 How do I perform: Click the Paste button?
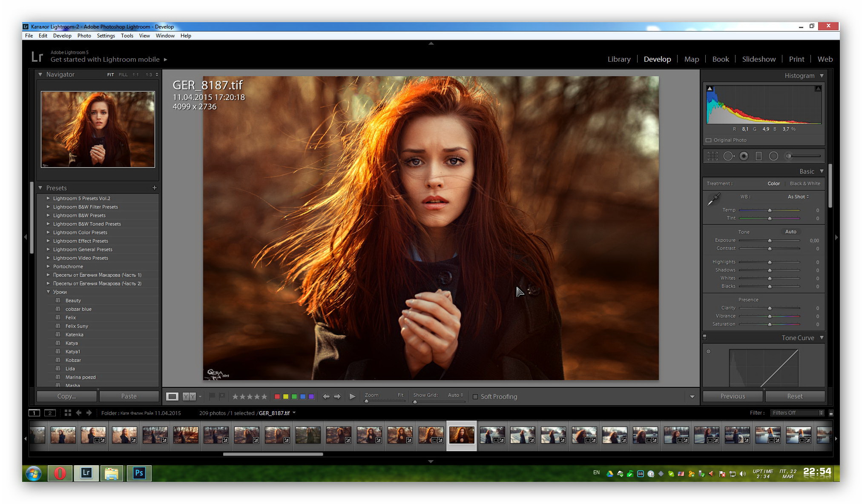[129, 396]
